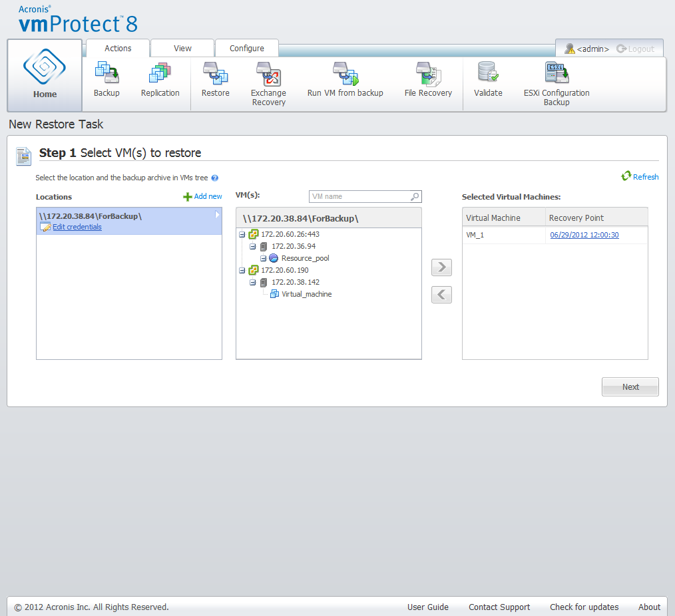Click the Acronis vmProtect 8 logo
Image resolution: width=675 pixels, height=616 pixels.
[78, 19]
